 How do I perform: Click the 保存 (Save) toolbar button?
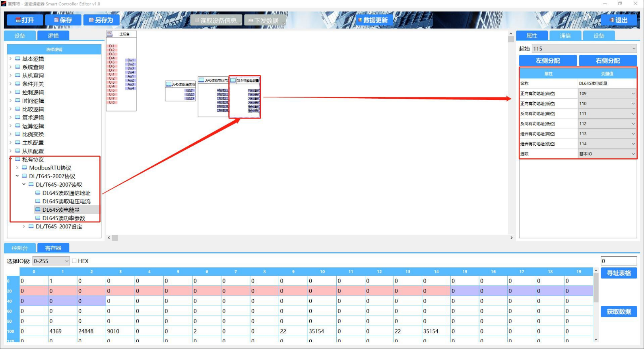coord(63,20)
